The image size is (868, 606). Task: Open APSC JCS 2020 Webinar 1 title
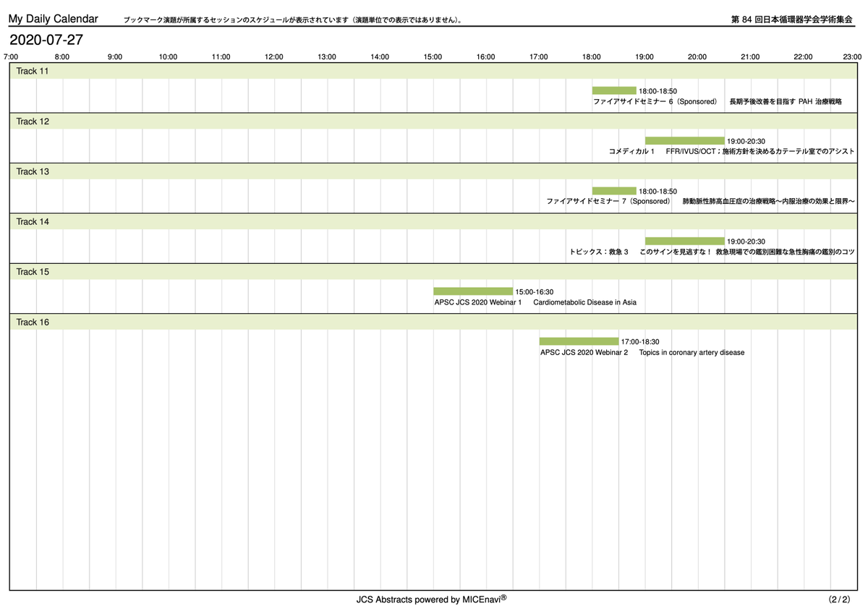[535, 302]
